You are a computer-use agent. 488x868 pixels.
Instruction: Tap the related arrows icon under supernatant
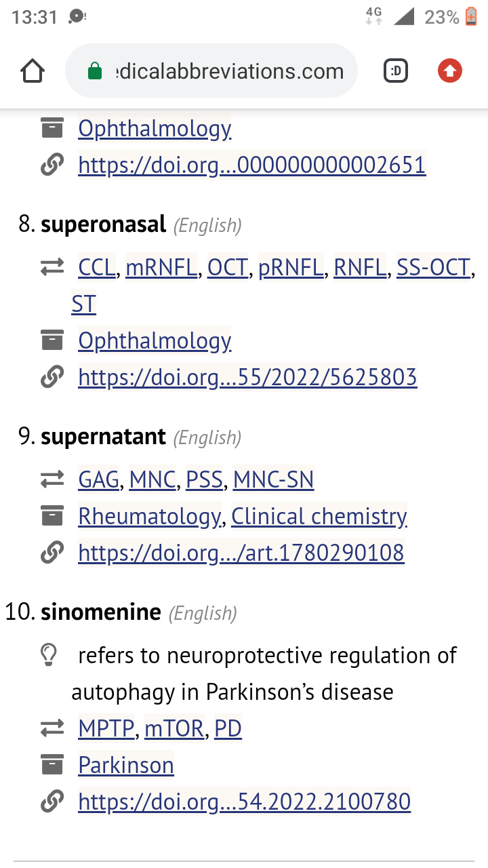pyautogui.click(x=52, y=480)
